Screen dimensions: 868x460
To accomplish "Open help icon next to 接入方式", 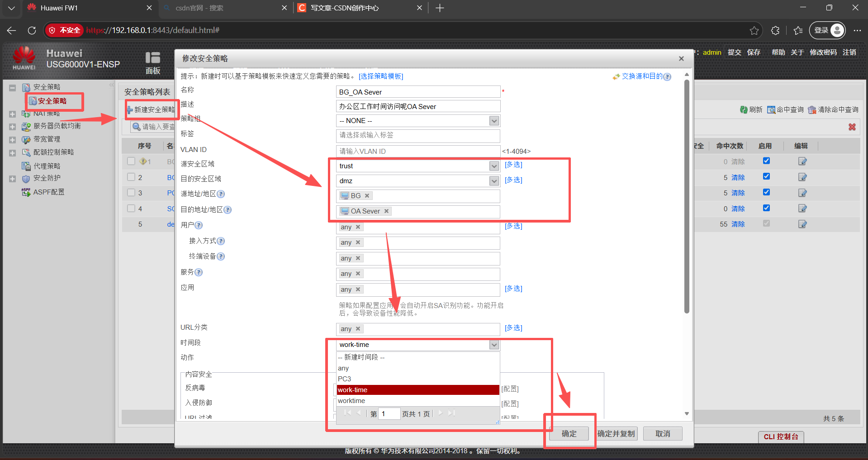I will (221, 241).
